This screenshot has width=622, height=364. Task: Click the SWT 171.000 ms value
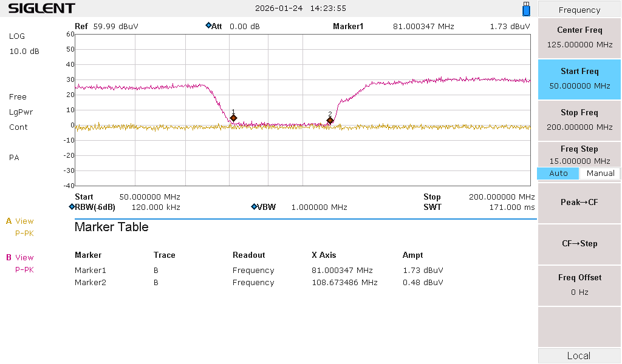[511, 207]
